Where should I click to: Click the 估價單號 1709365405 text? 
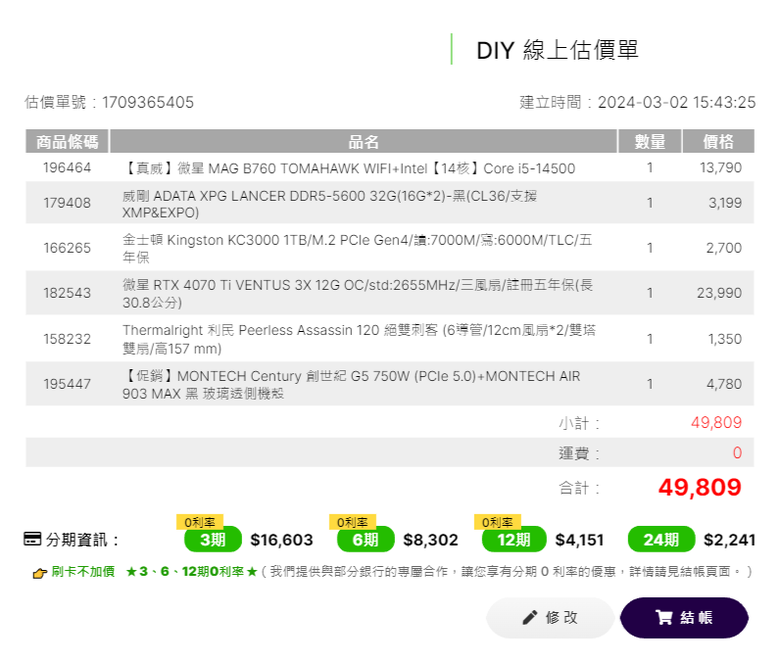pos(109,102)
